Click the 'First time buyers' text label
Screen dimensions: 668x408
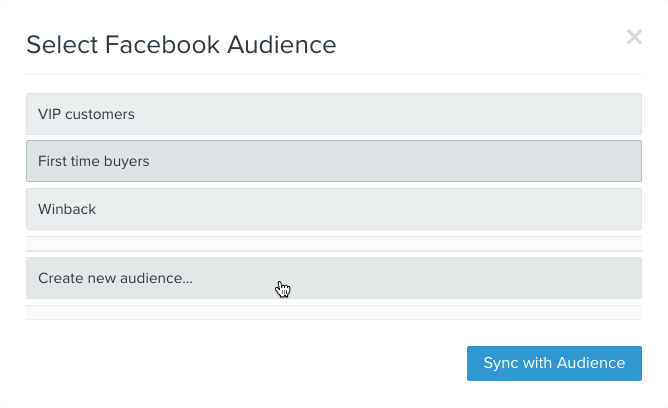93,161
